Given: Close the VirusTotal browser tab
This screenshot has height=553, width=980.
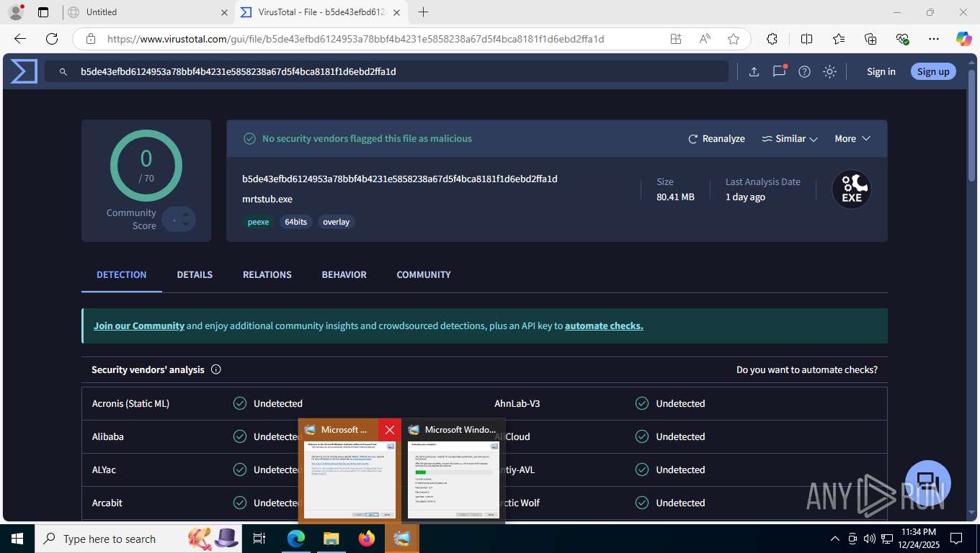Looking at the screenshot, I should (x=396, y=12).
